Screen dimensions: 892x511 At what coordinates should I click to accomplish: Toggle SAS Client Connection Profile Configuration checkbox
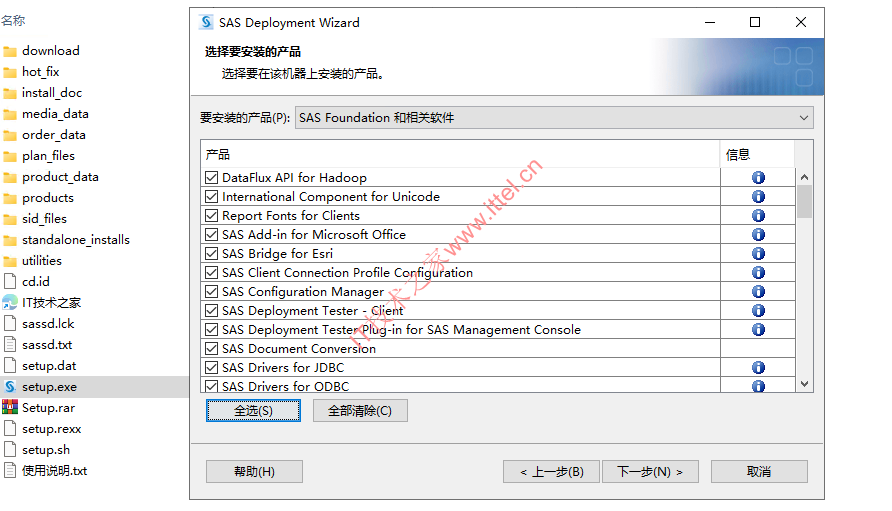point(212,273)
